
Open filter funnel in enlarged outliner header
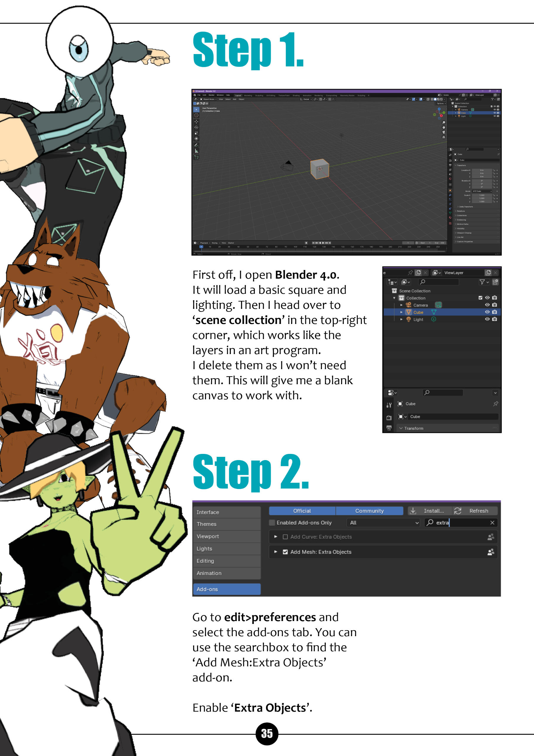(482, 282)
